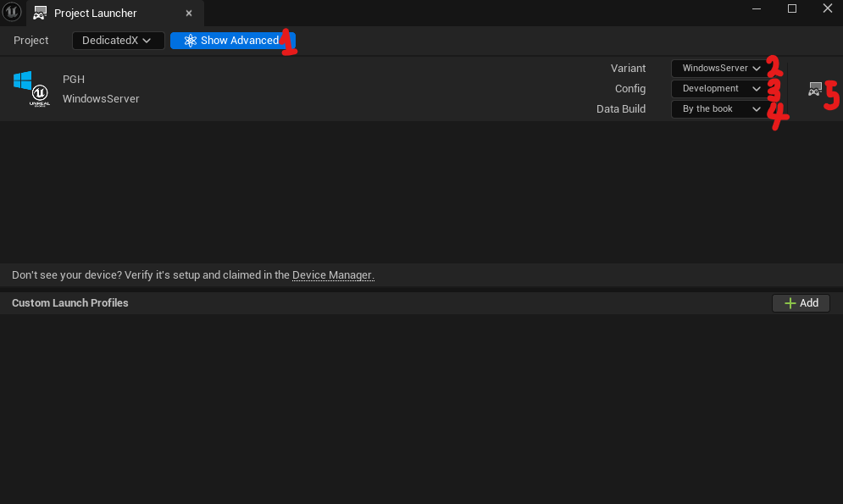This screenshot has height=504, width=843.
Task: Minimize the Project Launcher window
Action: tap(757, 8)
